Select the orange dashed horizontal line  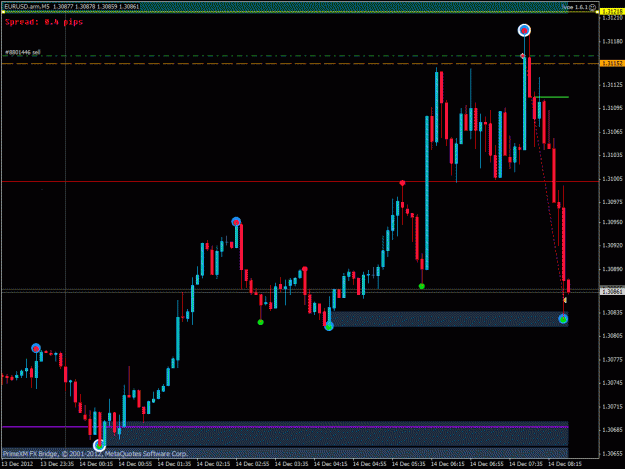[300, 63]
